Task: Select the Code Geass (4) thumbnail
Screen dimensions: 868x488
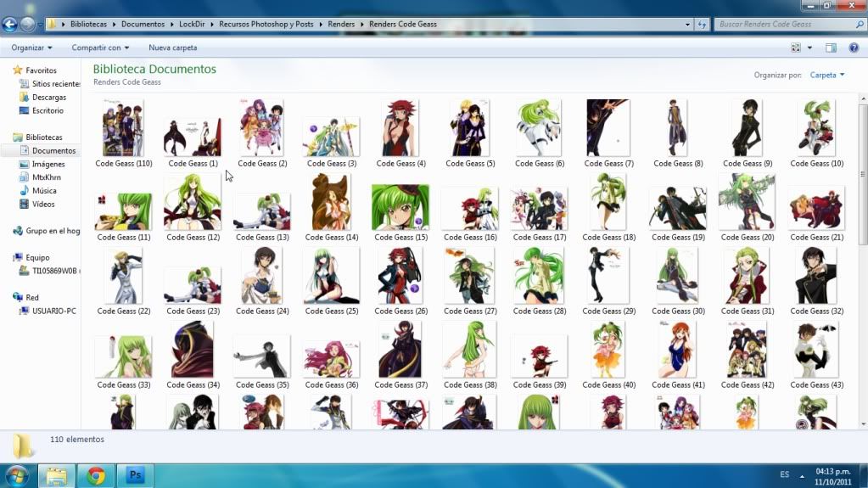Action: (x=400, y=128)
